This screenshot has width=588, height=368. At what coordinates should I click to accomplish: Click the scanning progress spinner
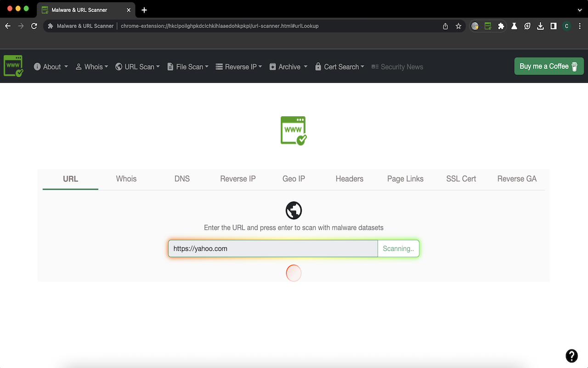click(294, 273)
